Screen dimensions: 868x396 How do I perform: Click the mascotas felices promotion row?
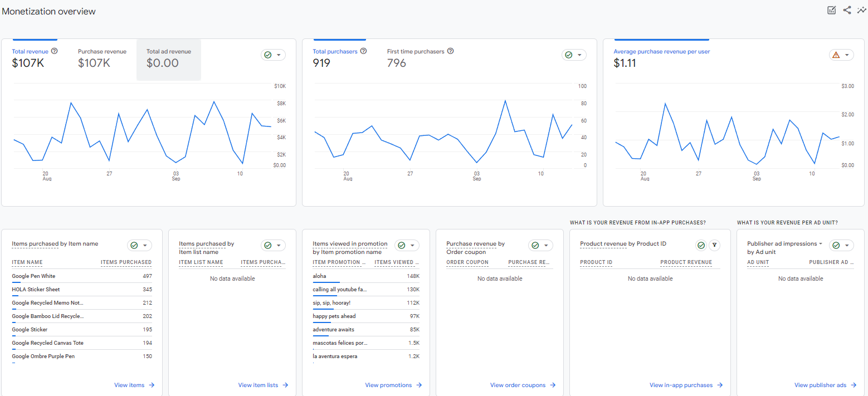366,343
